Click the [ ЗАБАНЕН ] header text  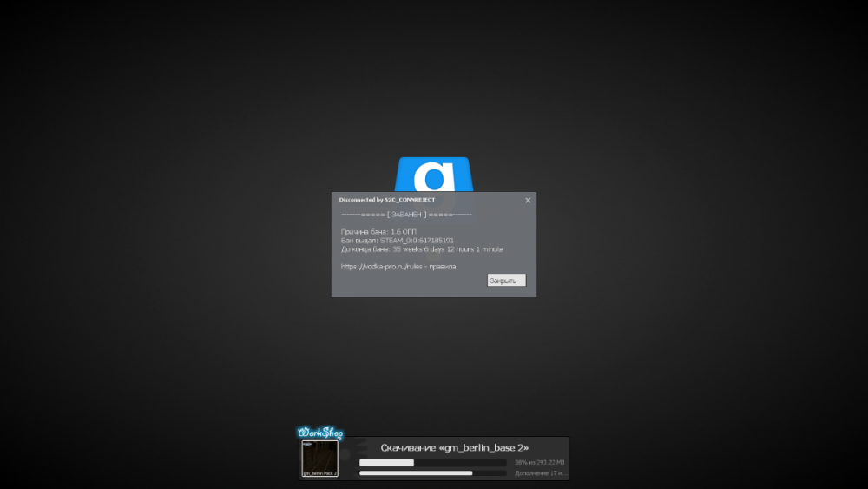pyautogui.click(x=406, y=214)
